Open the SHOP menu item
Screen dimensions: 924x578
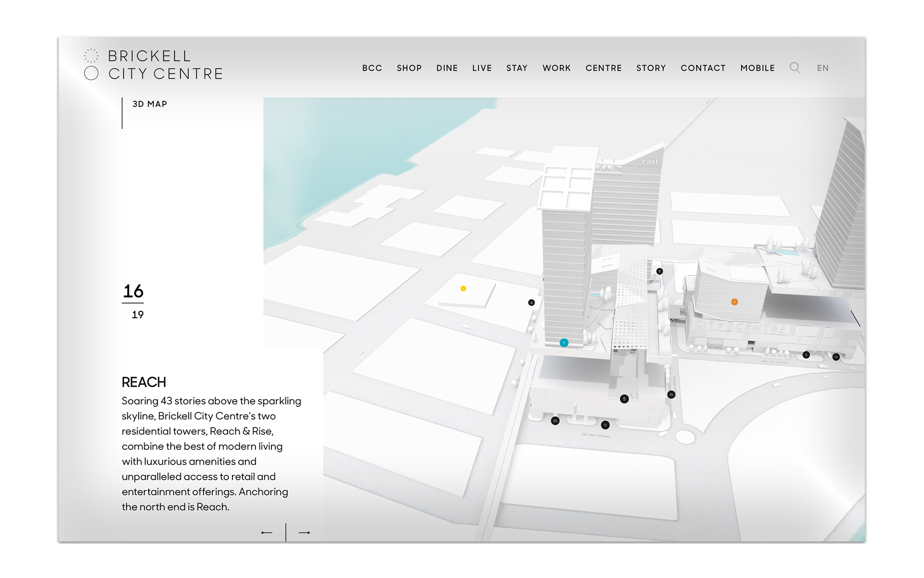[409, 68]
